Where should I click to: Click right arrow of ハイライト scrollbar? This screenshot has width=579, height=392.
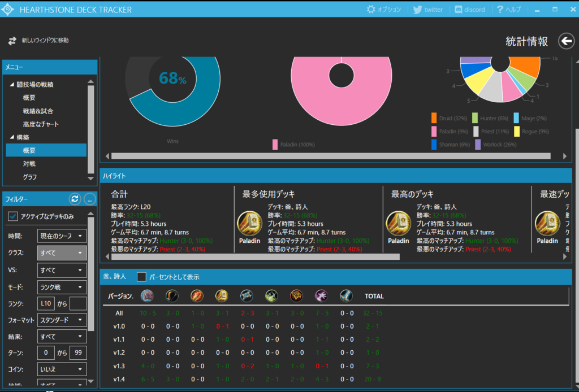[x=565, y=256]
